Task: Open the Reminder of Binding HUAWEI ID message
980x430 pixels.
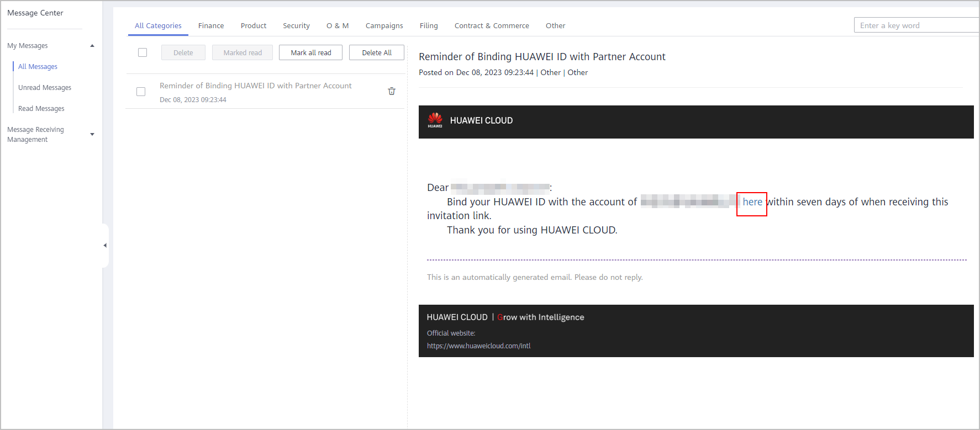Action: click(256, 86)
